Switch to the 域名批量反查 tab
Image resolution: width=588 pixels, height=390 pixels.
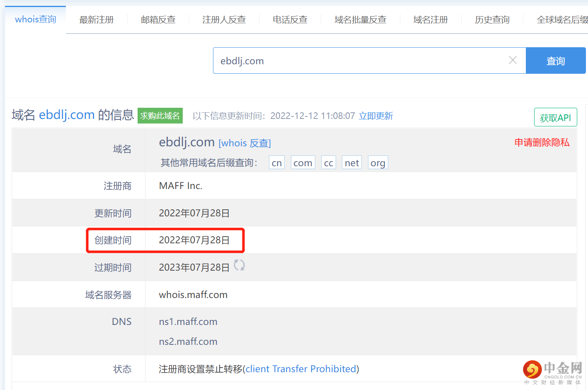360,19
